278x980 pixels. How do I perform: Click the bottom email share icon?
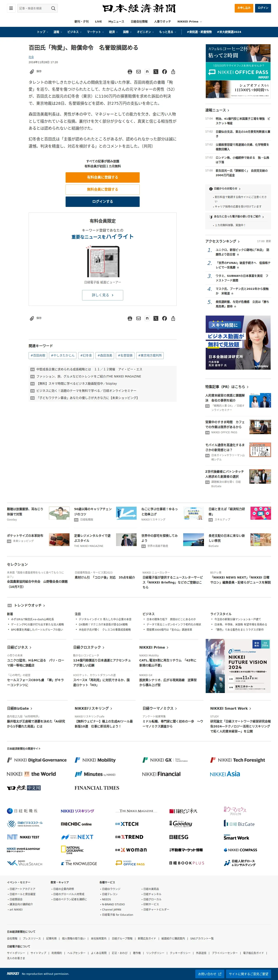(x=139, y=318)
